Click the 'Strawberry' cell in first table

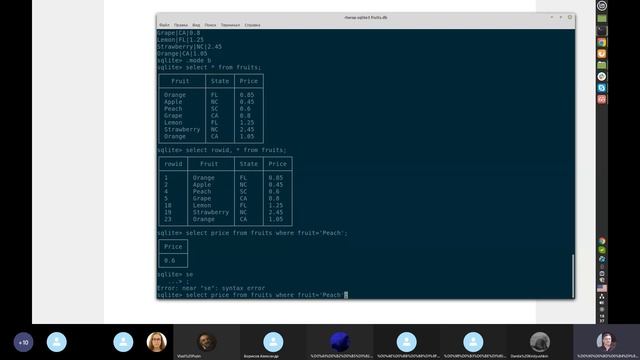(182, 129)
